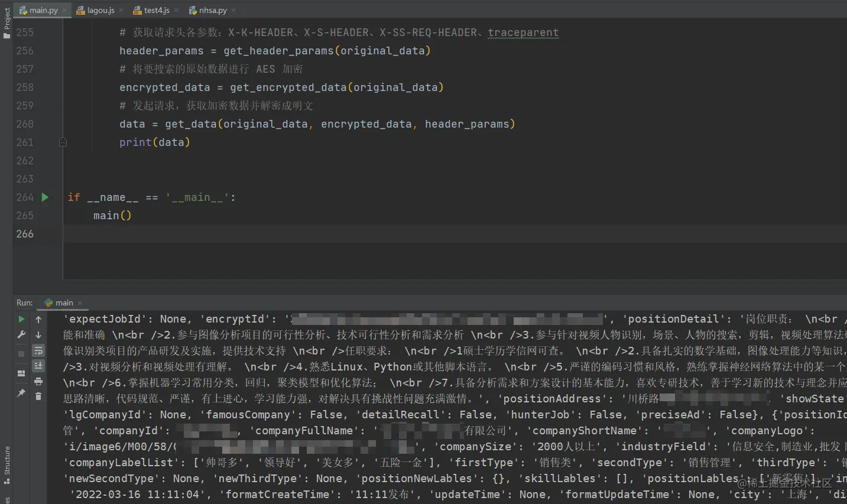This screenshot has width=847, height=504.
Task: Close the lagou.js tab
Action: click(121, 11)
